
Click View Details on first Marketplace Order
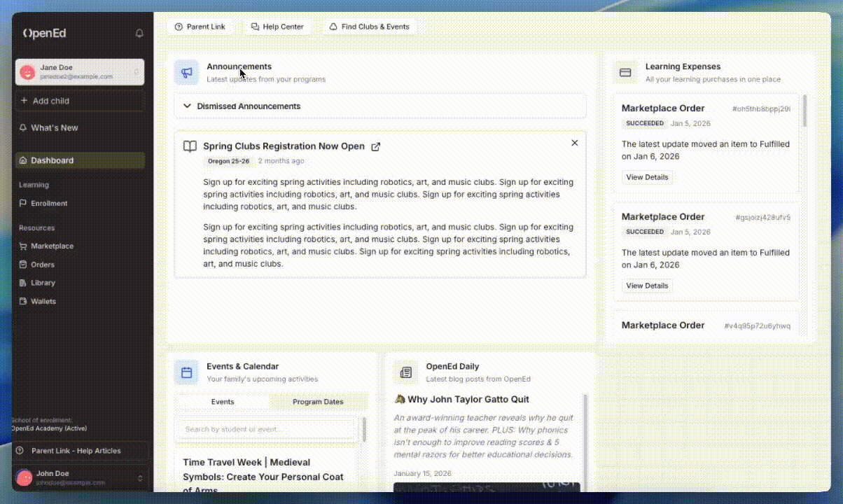point(647,177)
